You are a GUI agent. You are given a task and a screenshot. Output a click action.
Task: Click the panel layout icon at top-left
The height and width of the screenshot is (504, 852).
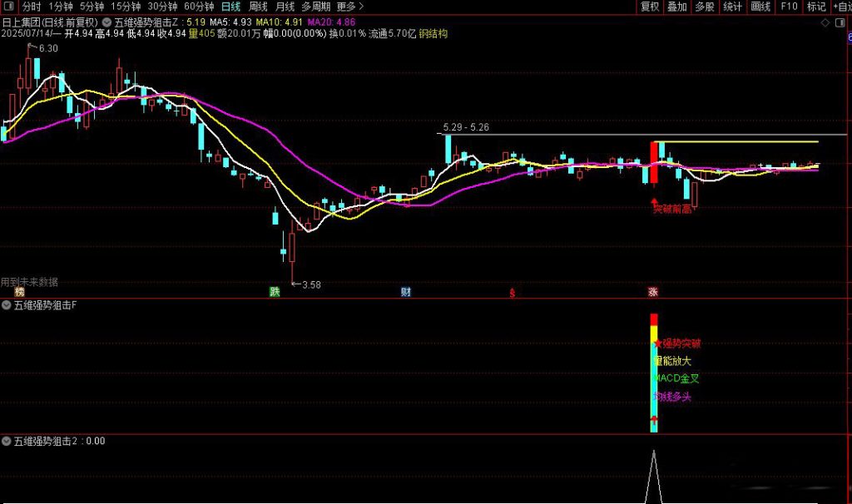[8, 7]
